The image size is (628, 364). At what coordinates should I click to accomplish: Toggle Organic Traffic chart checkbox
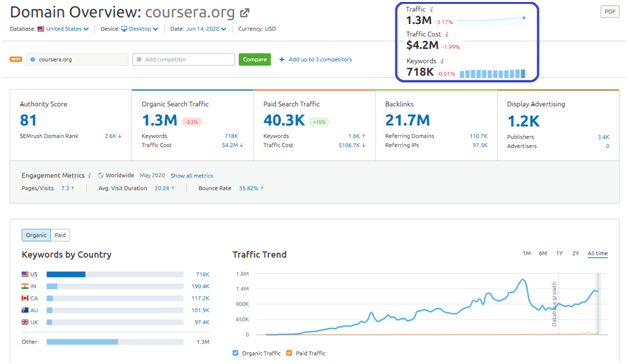click(x=236, y=353)
